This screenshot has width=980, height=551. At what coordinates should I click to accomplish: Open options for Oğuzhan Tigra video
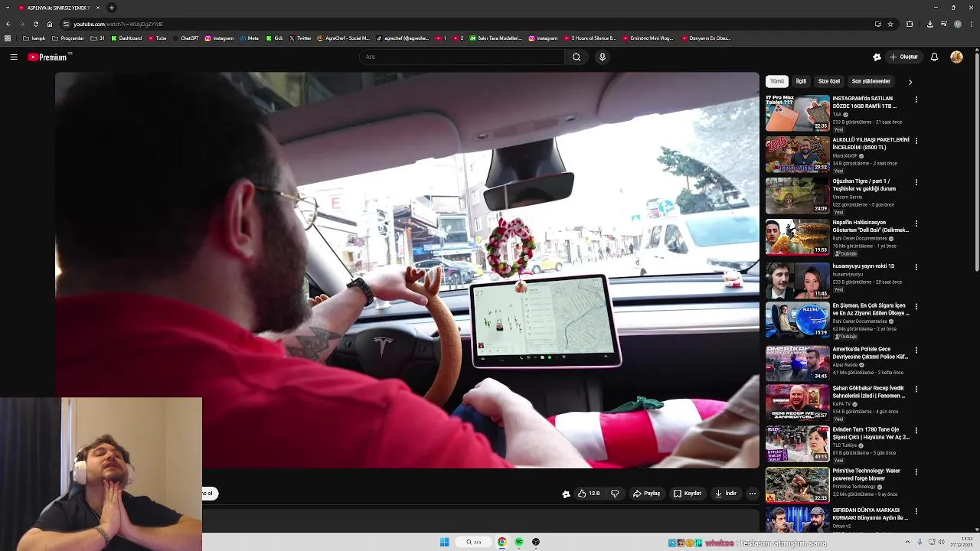tap(916, 182)
